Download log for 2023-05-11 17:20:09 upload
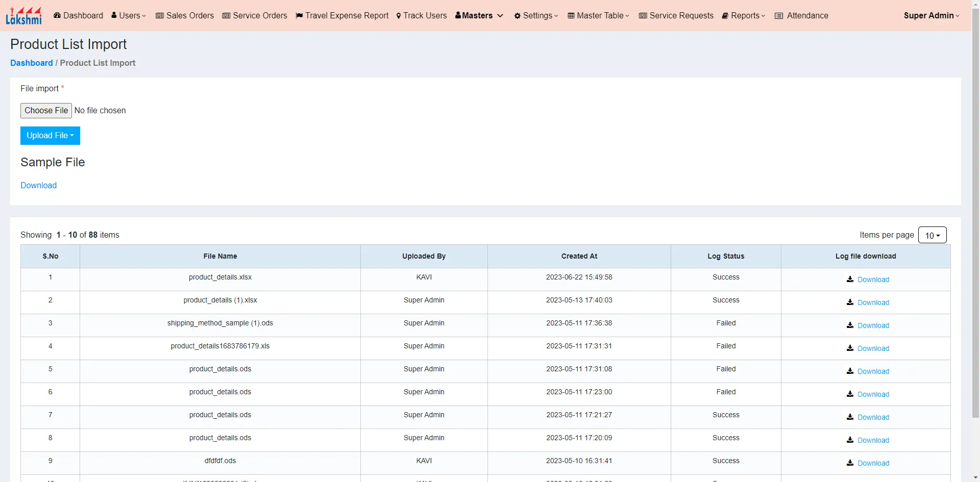This screenshot has width=980, height=482. [x=873, y=441]
